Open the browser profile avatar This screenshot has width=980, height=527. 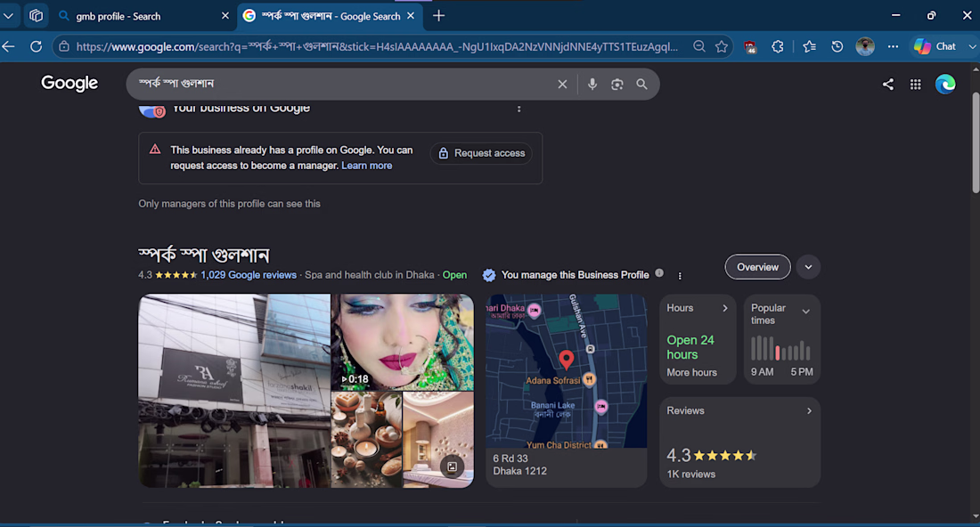865,46
